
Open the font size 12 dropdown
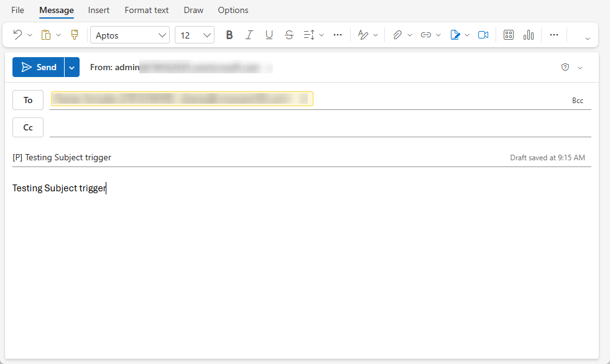[x=195, y=35]
